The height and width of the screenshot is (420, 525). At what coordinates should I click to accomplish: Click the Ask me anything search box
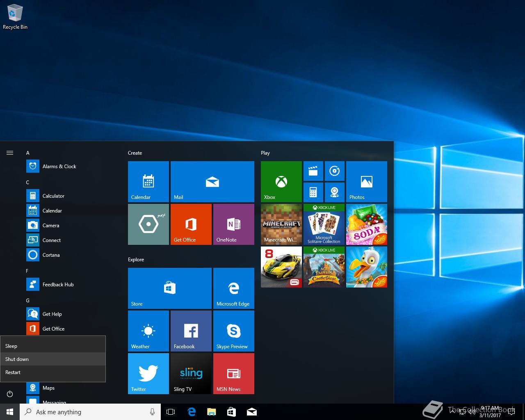[x=90, y=412]
